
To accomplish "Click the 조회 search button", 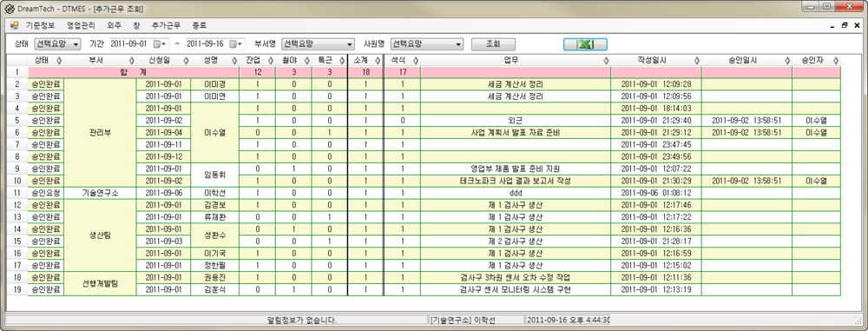I will click(493, 44).
